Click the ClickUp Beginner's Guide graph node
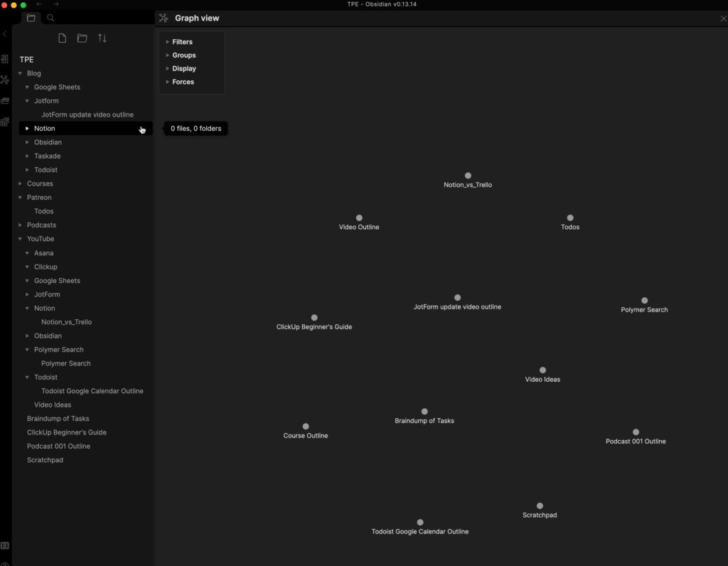 pyautogui.click(x=314, y=318)
